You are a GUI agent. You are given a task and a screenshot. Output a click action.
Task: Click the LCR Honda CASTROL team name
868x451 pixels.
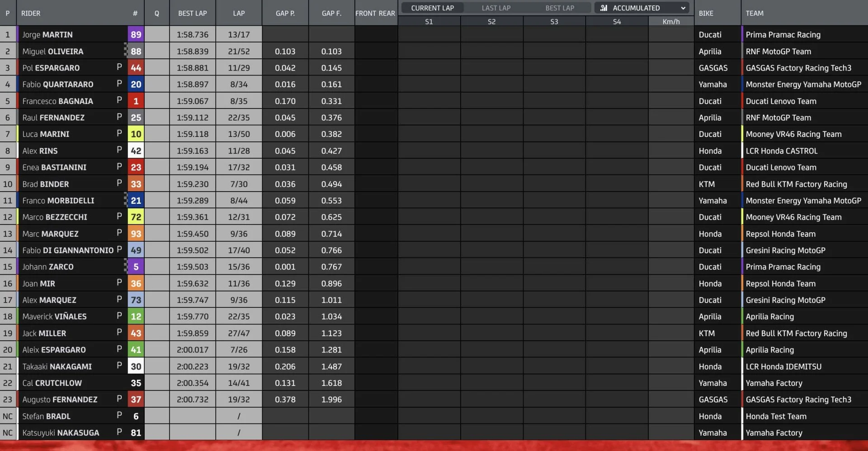click(x=781, y=151)
